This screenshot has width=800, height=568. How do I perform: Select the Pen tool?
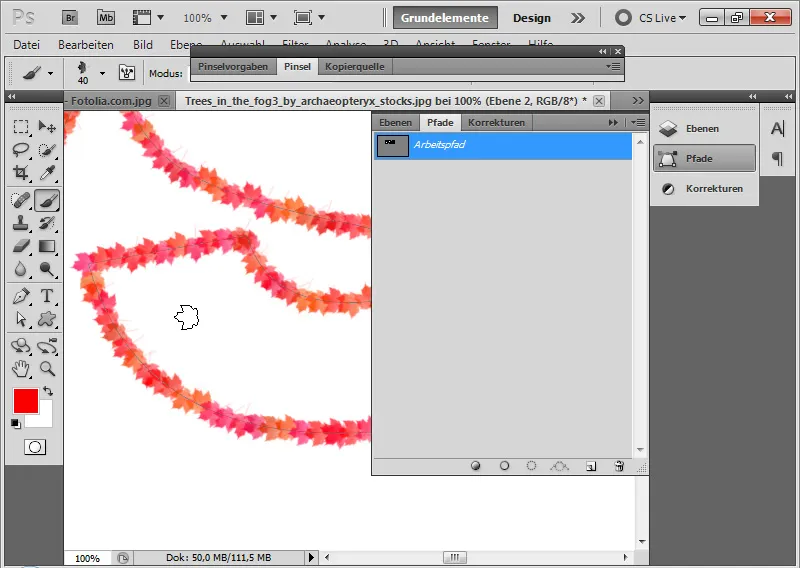click(x=21, y=296)
